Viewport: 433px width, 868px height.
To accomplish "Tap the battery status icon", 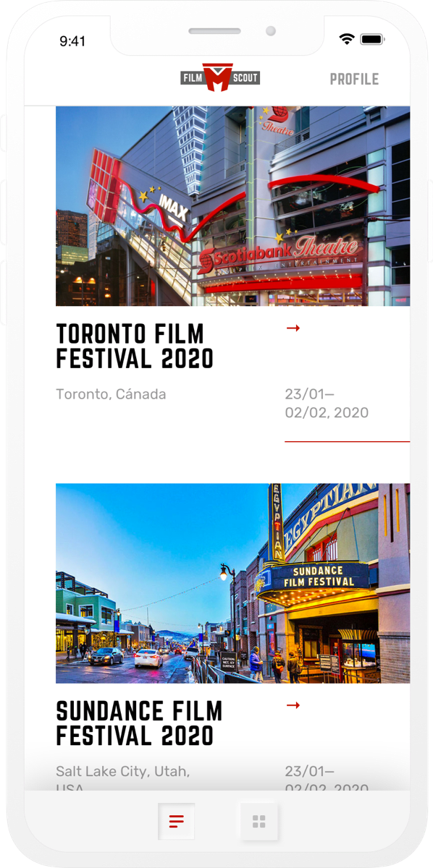I will point(372,40).
